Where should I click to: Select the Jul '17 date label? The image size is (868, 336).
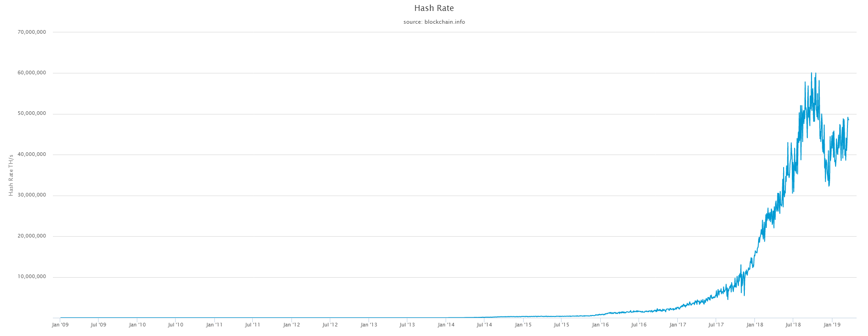click(716, 325)
